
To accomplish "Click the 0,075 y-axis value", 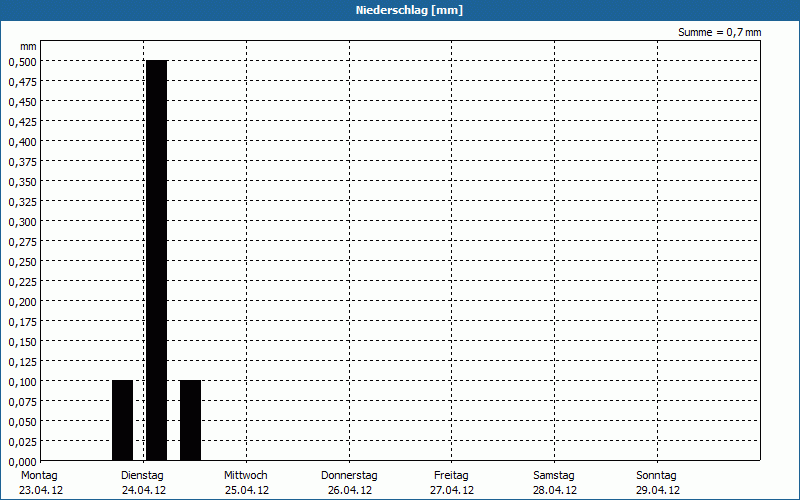I will [22, 402].
